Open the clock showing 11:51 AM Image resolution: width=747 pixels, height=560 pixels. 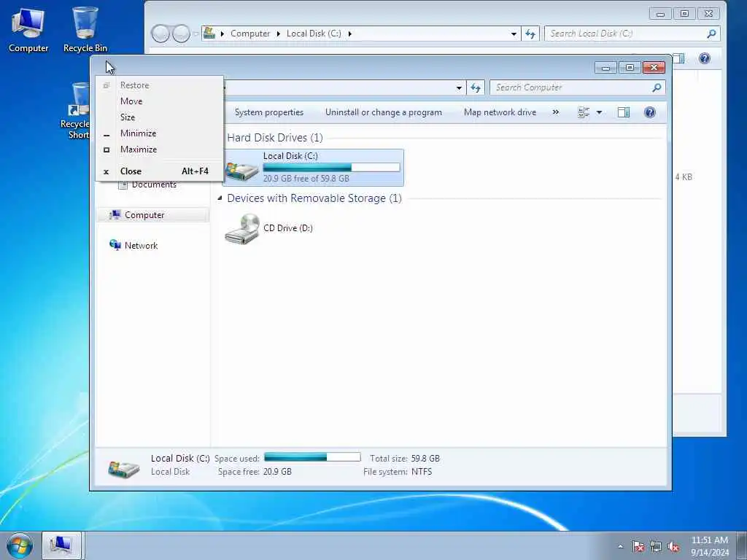click(x=709, y=546)
